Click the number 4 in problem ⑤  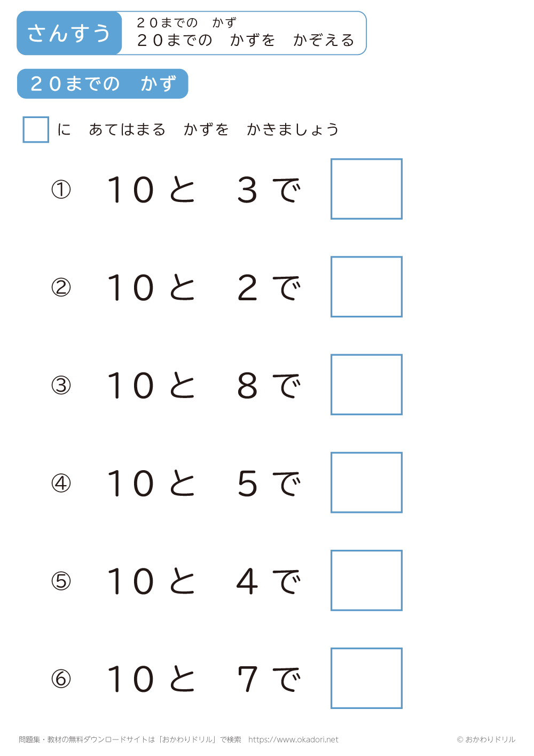pos(247,581)
